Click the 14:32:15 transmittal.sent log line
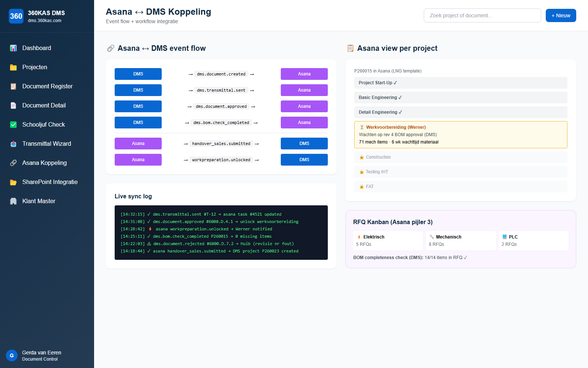This screenshot has width=588, height=368. 201,214
